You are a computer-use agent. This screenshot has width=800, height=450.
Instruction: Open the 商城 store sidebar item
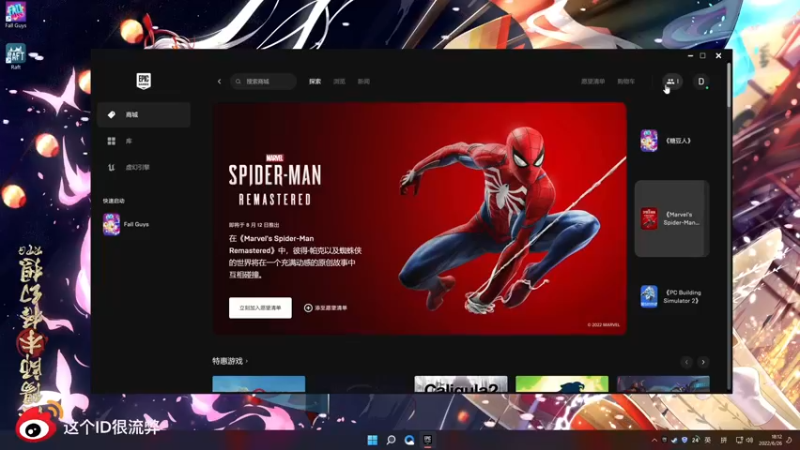144,114
